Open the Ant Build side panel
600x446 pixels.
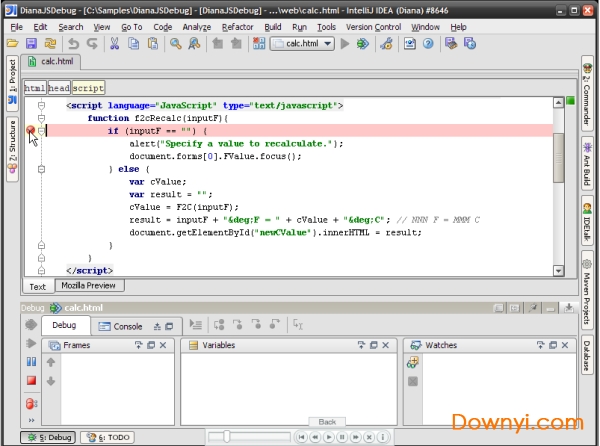click(587, 164)
